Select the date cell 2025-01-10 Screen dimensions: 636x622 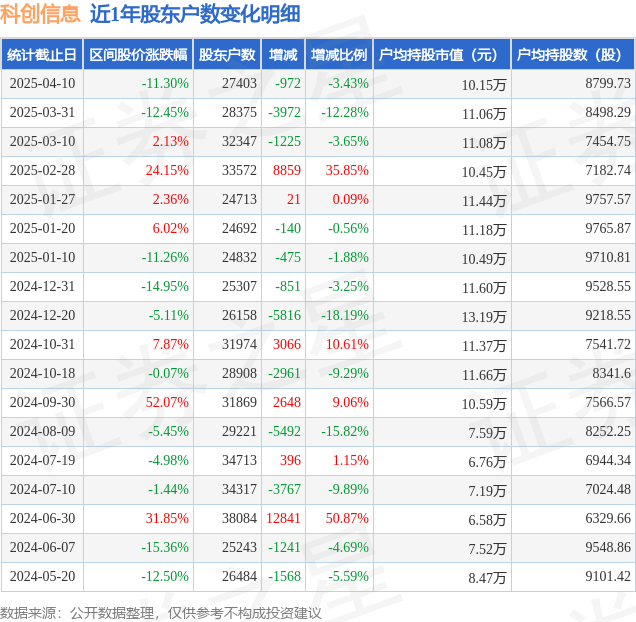pyautogui.click(x=43, y=258)
